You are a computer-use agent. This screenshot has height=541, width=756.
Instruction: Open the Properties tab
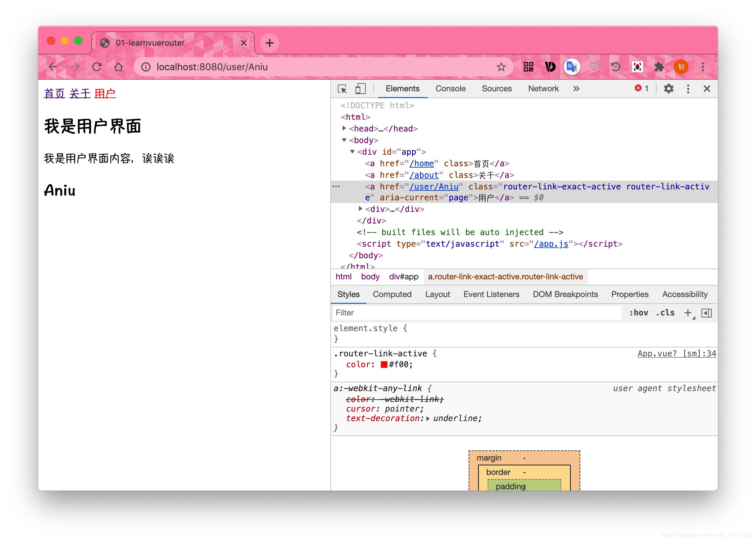pos(630,294)
